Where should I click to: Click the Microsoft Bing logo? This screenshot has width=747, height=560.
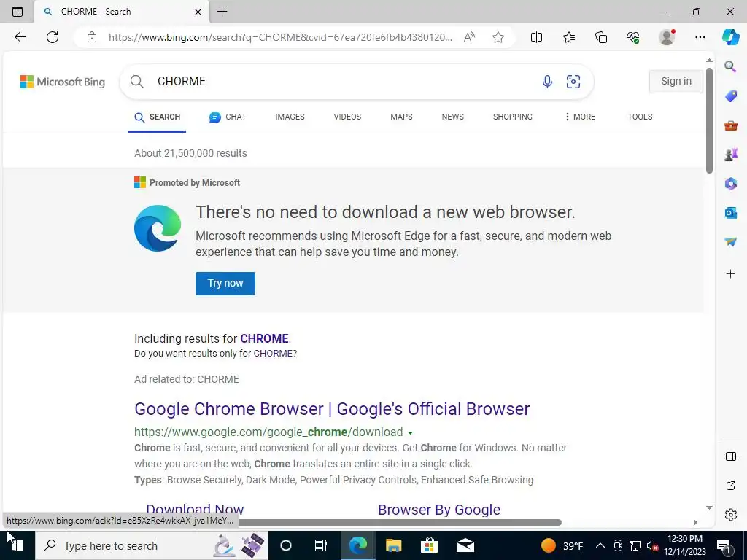click(63, 82)
